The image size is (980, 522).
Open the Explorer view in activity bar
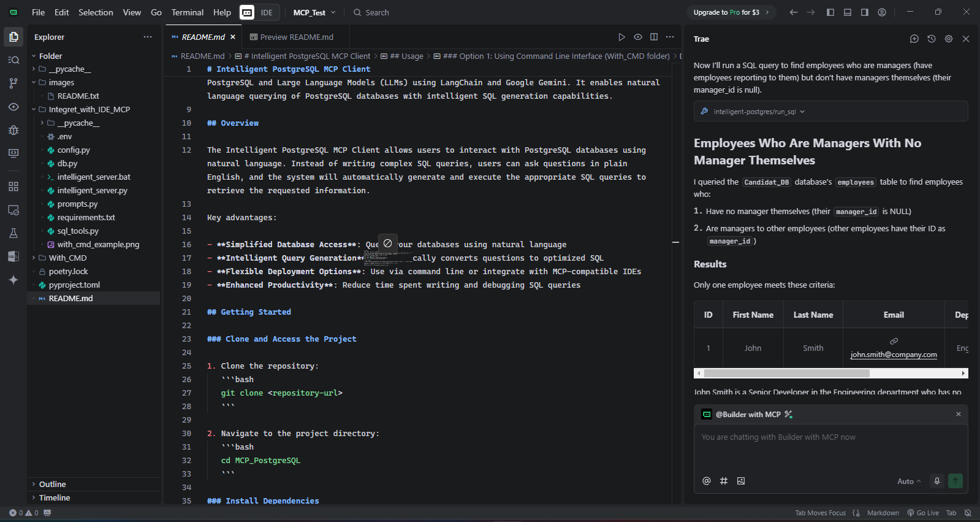pos(13,37)
